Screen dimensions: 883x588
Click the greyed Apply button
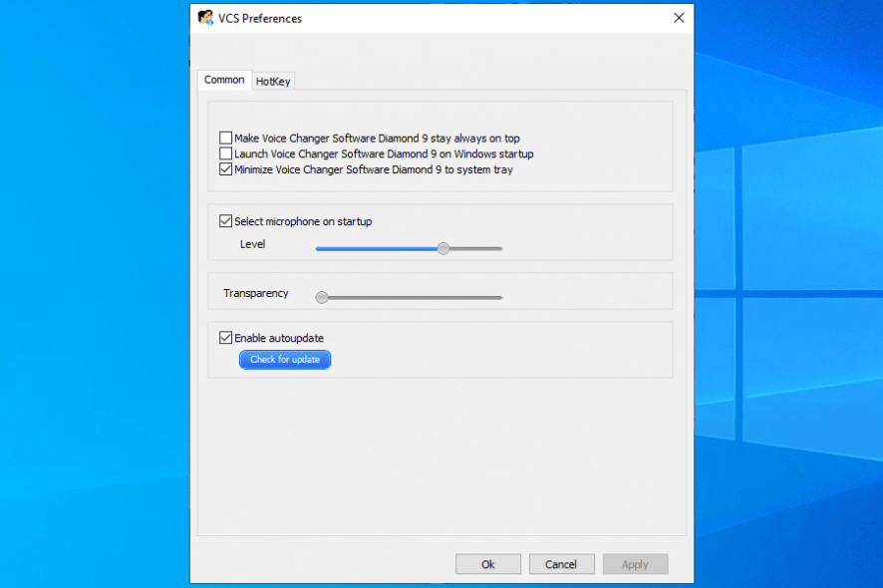(635, 564)
